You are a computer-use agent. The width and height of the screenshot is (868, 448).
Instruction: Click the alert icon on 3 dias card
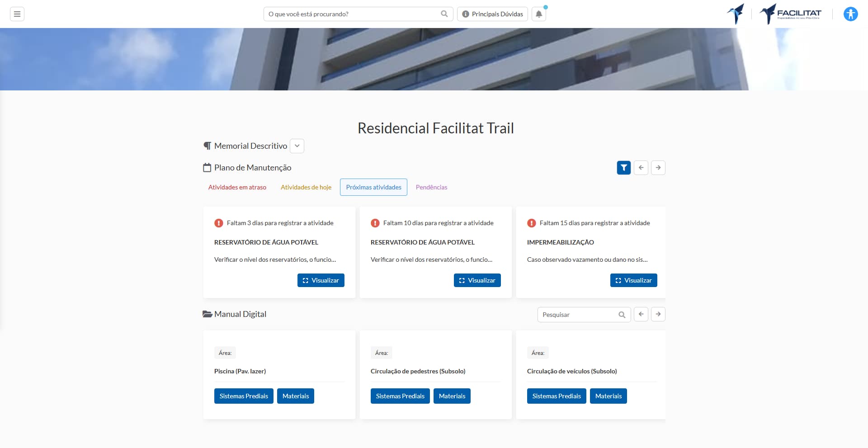click(x=219, y=223)
